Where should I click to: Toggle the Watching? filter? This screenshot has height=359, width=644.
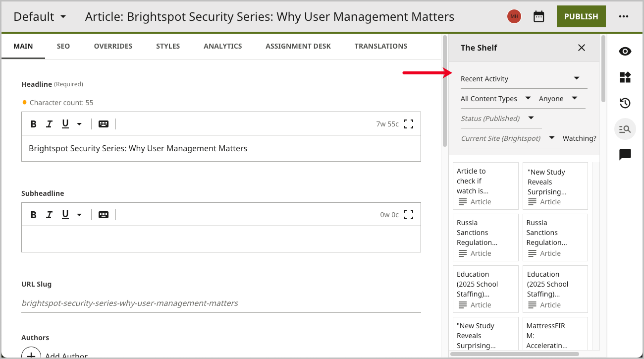tap(580, 138)
